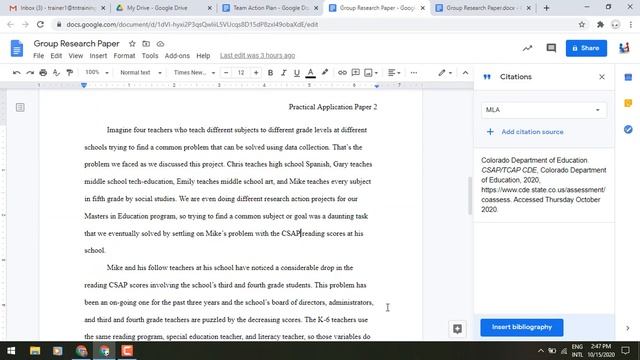Screen dimensions: 640x360
Task: Toggle bold formatting
Action: [x=270, y=73]
